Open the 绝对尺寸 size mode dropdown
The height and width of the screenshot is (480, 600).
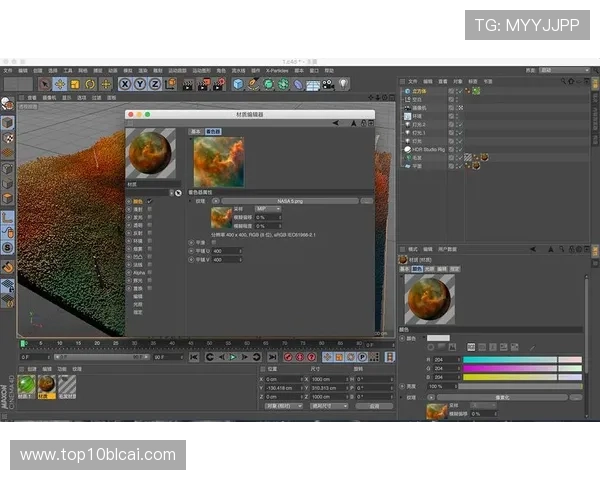coord(329,406)
